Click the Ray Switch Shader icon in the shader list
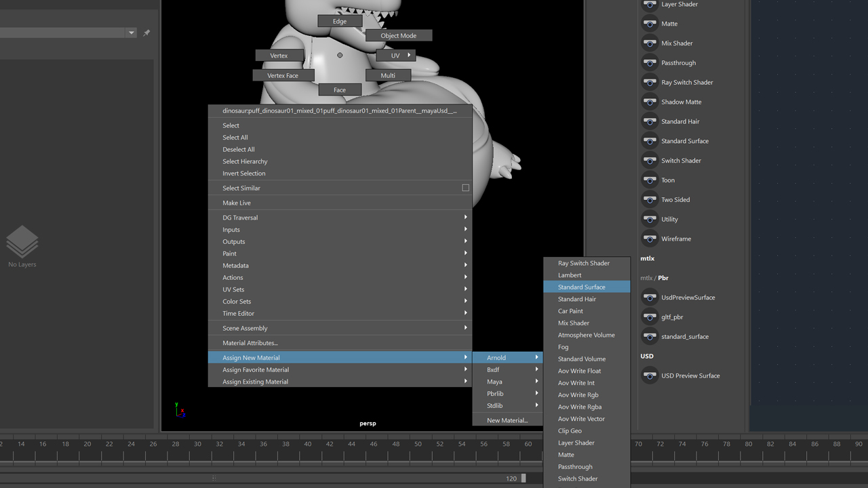 650,83
